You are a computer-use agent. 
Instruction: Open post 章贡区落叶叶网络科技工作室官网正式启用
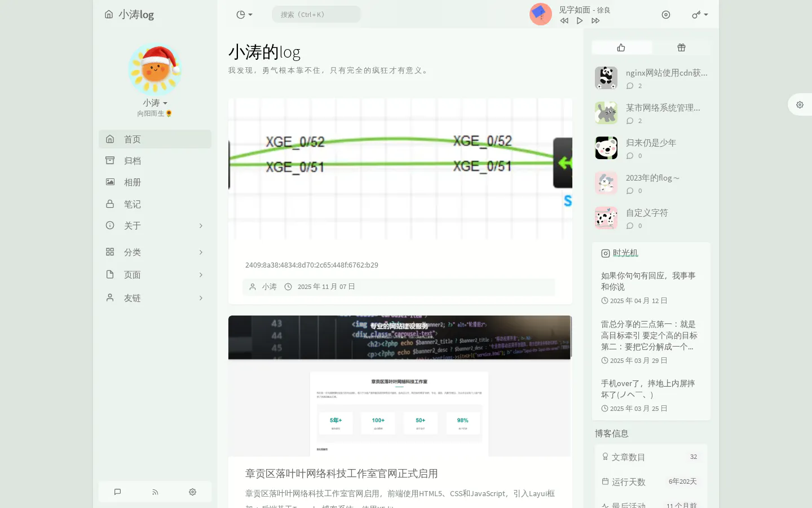click(x=342, y=474)
